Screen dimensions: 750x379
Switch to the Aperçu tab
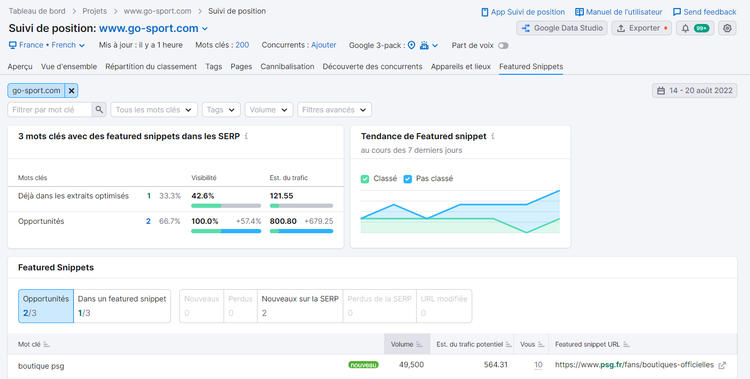[x=20, y=67]
